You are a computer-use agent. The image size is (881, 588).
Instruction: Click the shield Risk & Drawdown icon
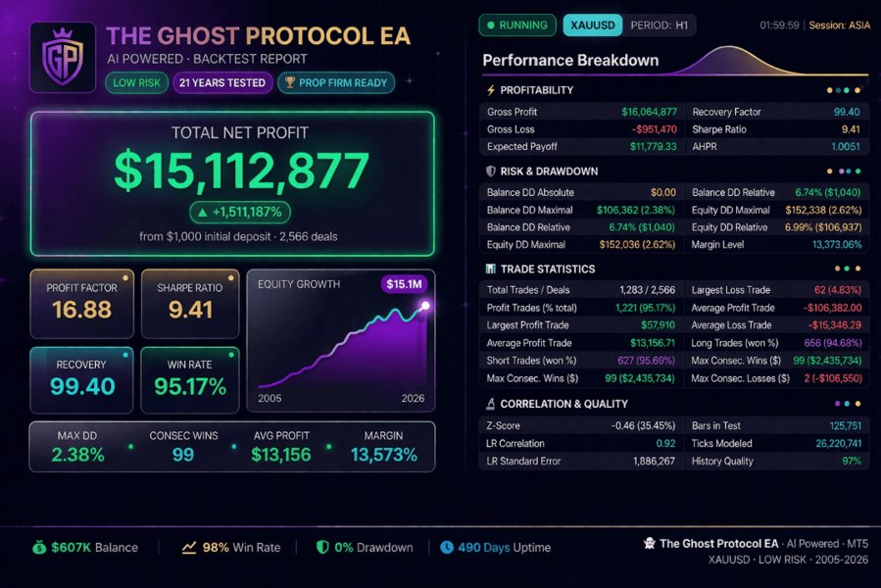[x=489, y=171]
